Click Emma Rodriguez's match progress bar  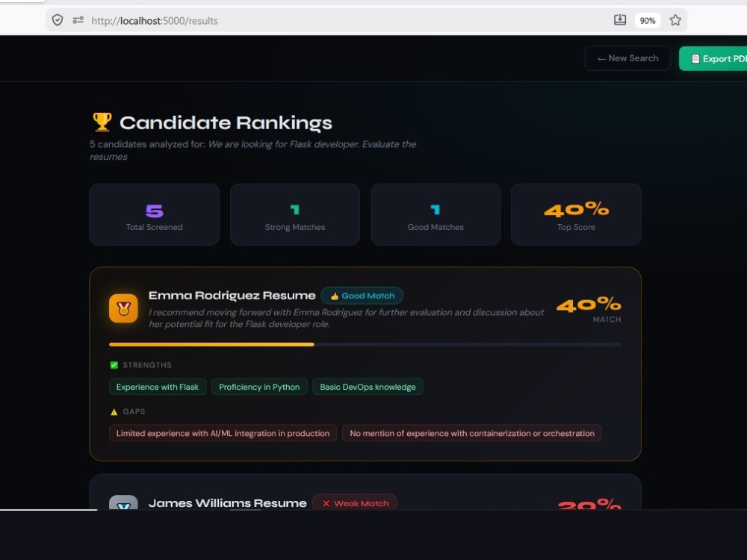365,344
